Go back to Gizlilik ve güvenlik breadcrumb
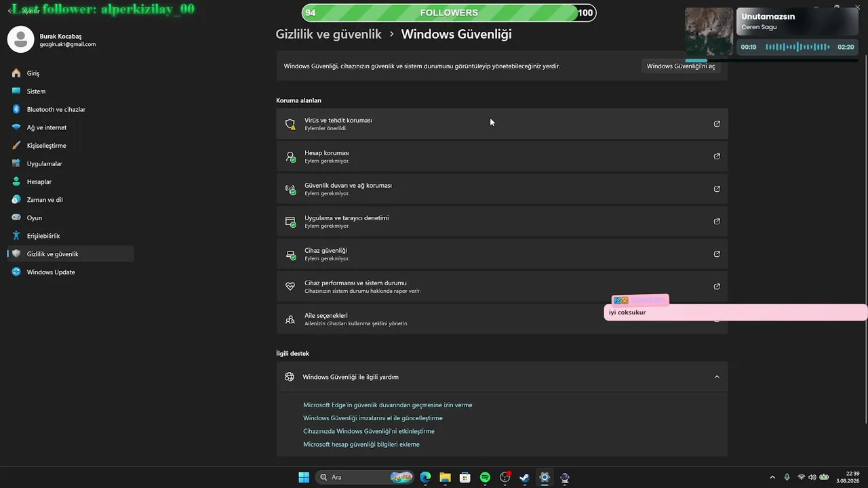 pyautogui.click(x=329, y=34)
